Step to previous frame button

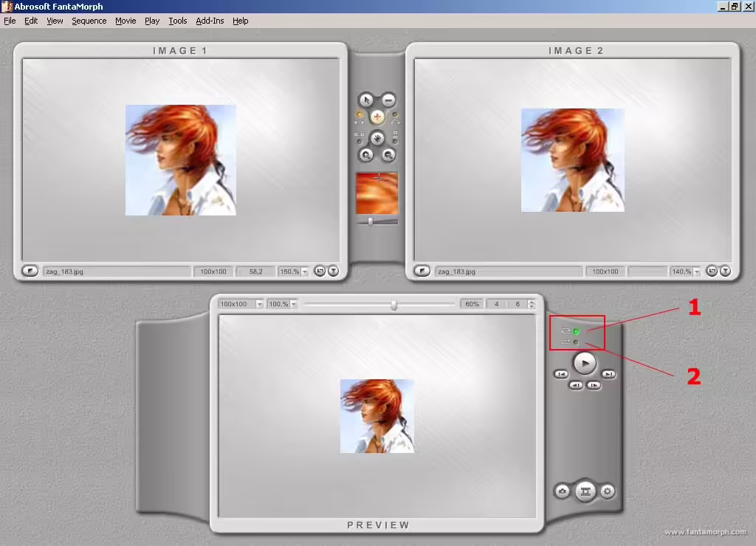pos(576,385)
